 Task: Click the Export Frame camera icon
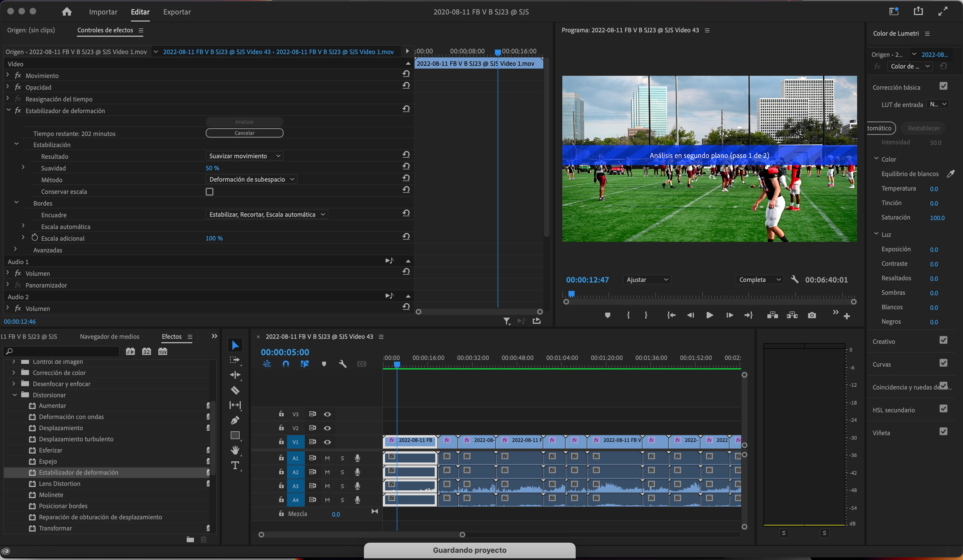click(812, 315)
